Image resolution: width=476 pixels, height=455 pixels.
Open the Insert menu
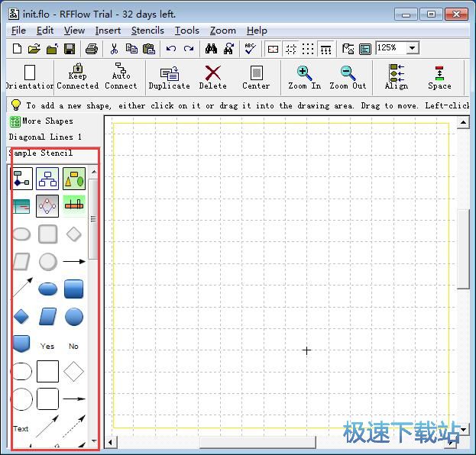[x=108, y=31]
